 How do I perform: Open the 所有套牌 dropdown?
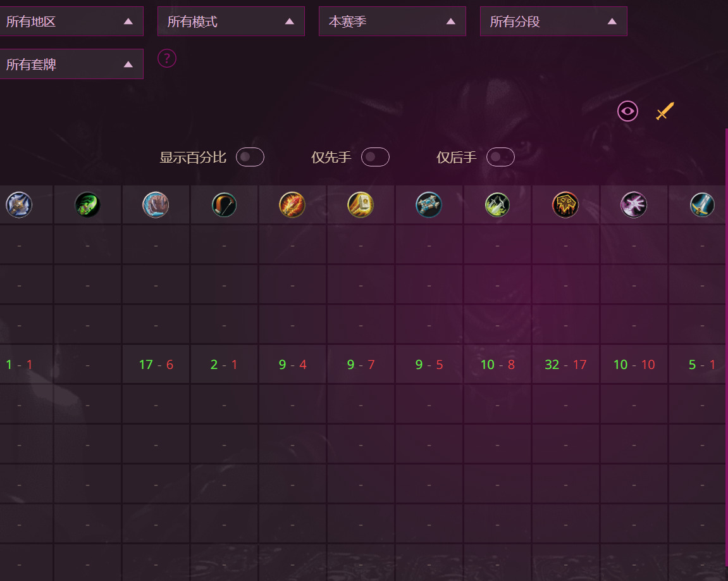pyautogui.click(x=71, y=64)
